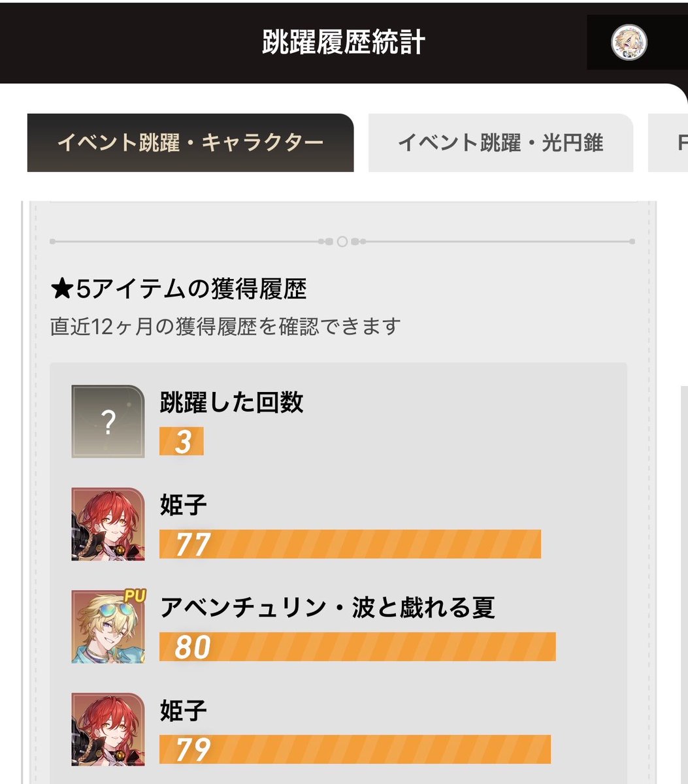688x784 pixels.
Task: Click the 跳躍履歴統計 page title
Action: pyautogui.click(x=344, y=42)
